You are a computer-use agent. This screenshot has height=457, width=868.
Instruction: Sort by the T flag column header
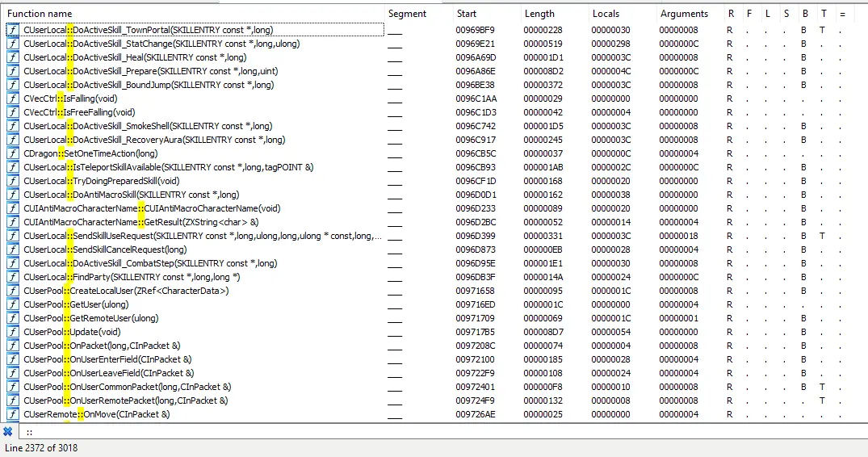(x=824, y=14)
